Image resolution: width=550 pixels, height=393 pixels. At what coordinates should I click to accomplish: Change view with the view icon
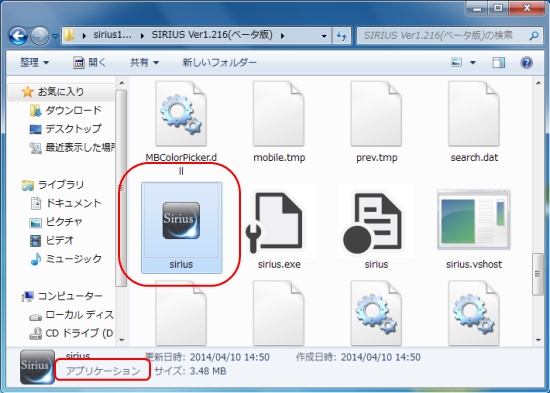point(456,62)
